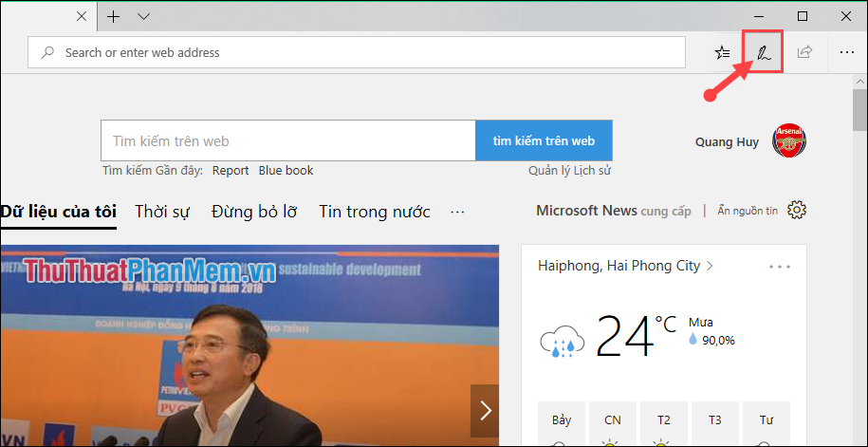
Task: Click the Search or enter web address bar
Action: click(357, 52)
